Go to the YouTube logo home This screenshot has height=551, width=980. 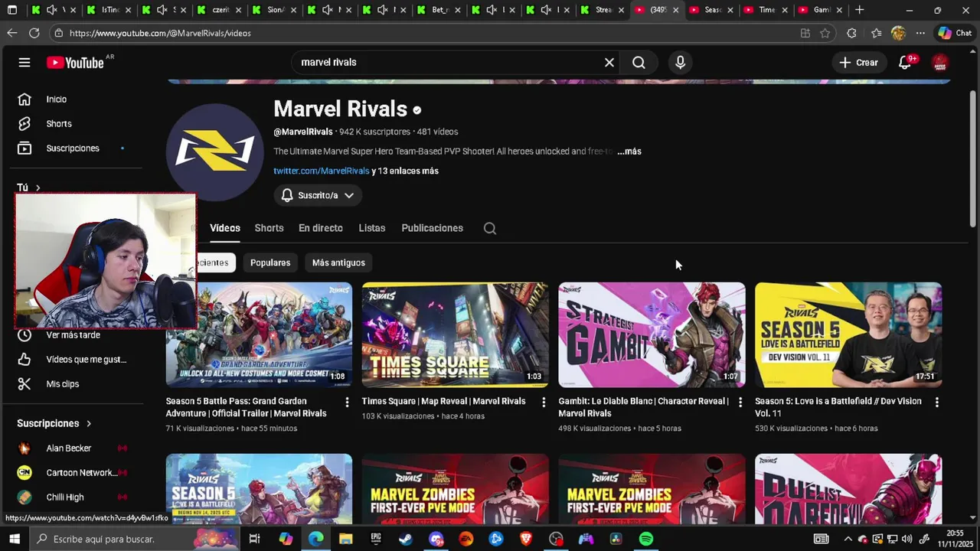(75, 63)
